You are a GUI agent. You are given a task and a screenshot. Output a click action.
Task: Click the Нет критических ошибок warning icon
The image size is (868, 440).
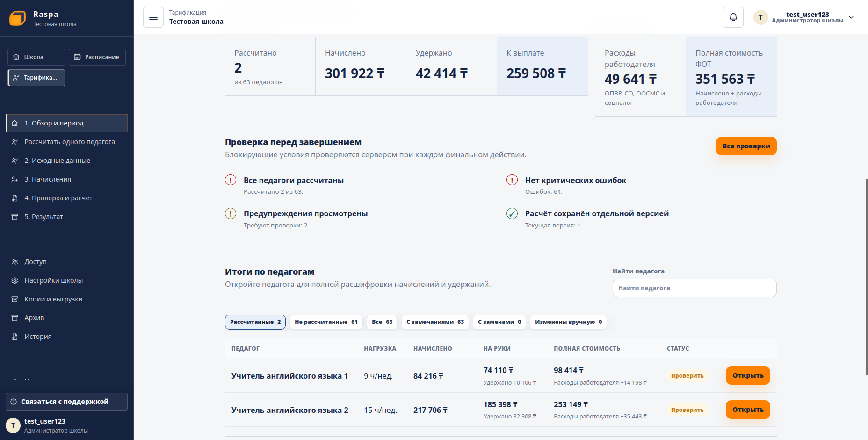(x=512, y=180)
